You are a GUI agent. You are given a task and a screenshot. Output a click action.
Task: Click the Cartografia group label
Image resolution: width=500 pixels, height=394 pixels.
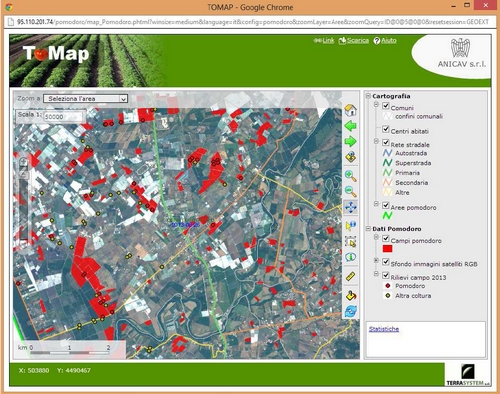tap(391, 96)
